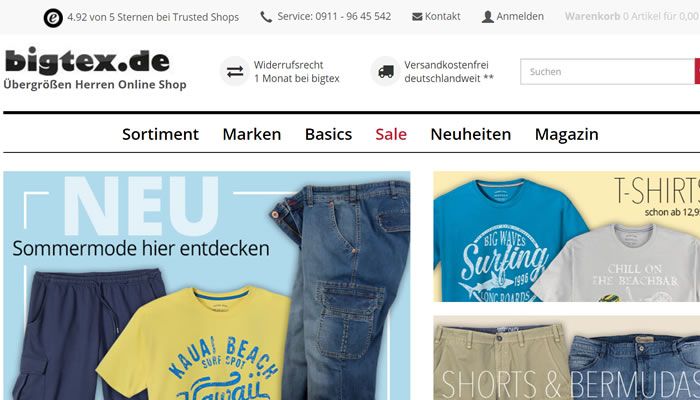The width and height of the screenshot is (700, 400).
Task: Click the envelope icon next to Kontakt
Action: pos(417,17)
